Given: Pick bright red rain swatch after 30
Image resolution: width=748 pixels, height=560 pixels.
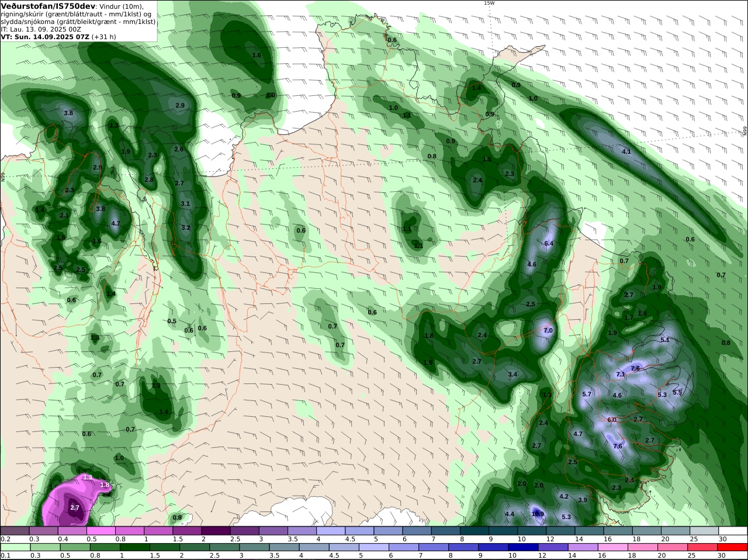Looking at the screenshot, I should tap(733, 547).
